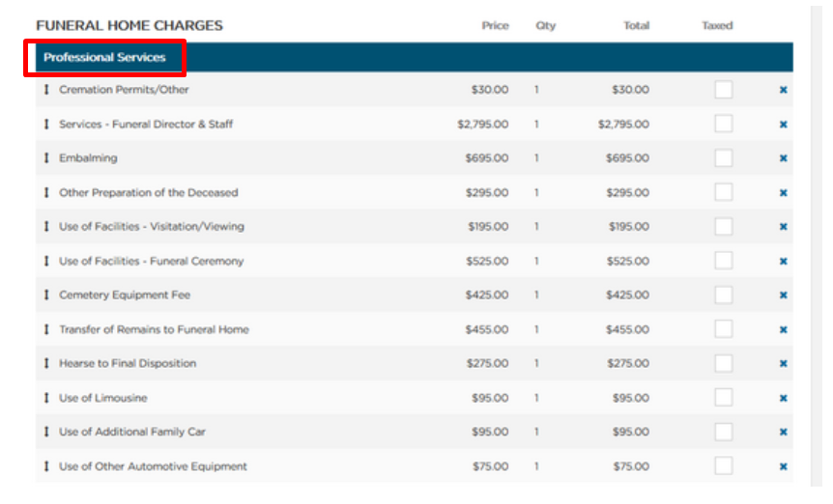Click the drag handle for Hearse to Final Disposition
Screen dimensions: 833x504
46,363
